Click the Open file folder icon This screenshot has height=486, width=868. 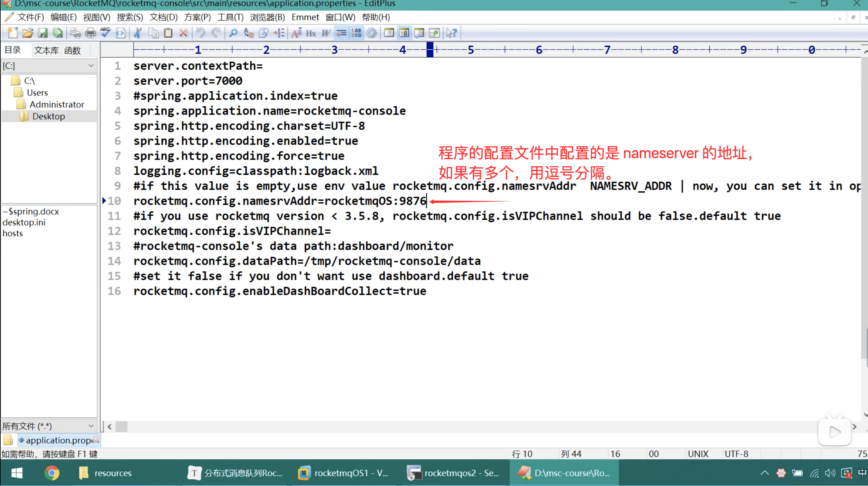(28, 33)
